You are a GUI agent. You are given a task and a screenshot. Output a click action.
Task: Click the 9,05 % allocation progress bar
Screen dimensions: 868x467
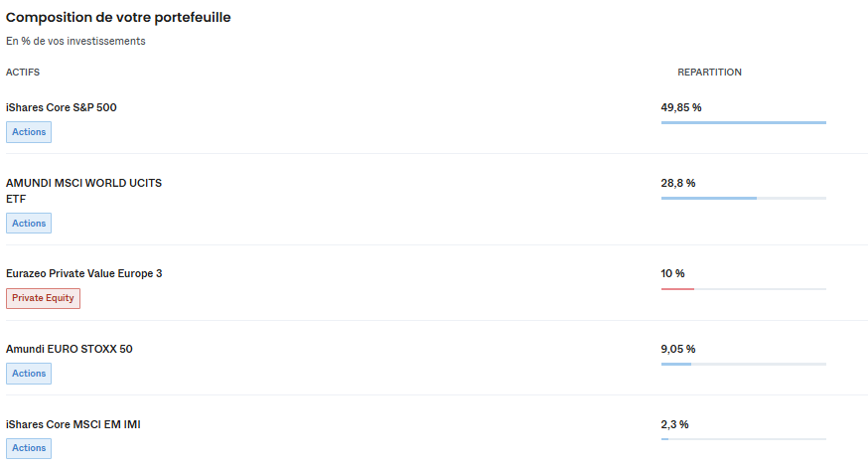[x=744, y=364]
